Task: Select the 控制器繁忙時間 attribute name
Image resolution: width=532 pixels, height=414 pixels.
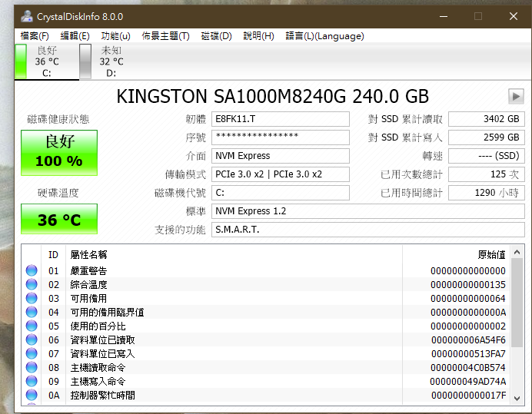Action: (102, 396)
